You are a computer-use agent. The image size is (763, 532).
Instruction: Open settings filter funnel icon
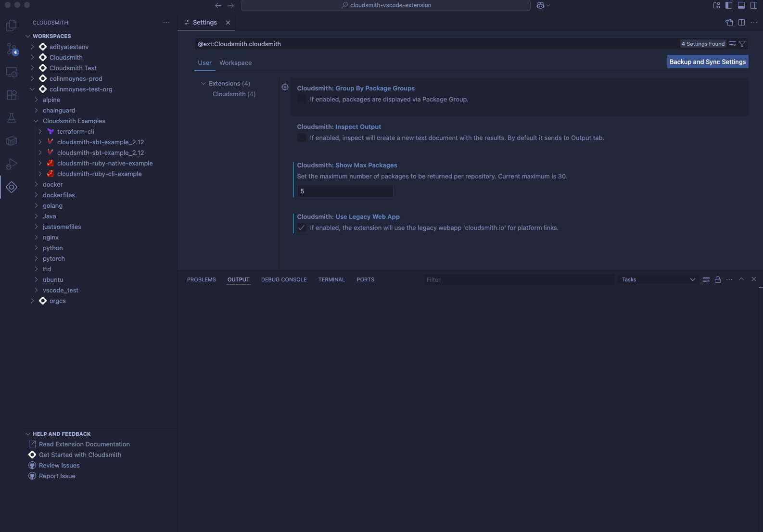coord(742,44)
